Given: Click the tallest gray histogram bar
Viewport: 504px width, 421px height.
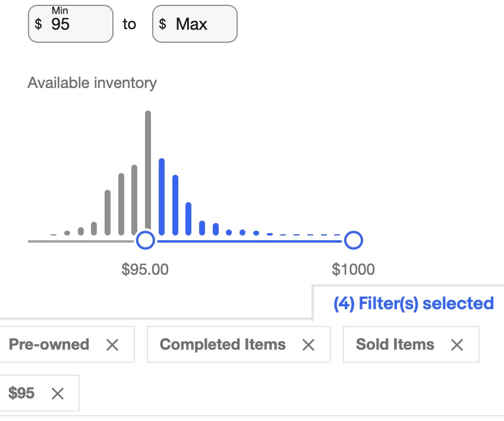Looking at the screenshot, I should point(148,172).
